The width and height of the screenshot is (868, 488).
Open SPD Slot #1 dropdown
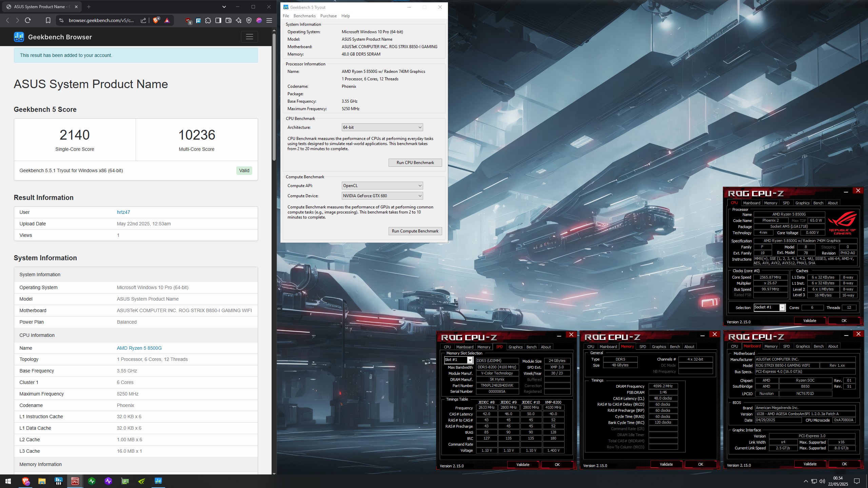[458, 360]
